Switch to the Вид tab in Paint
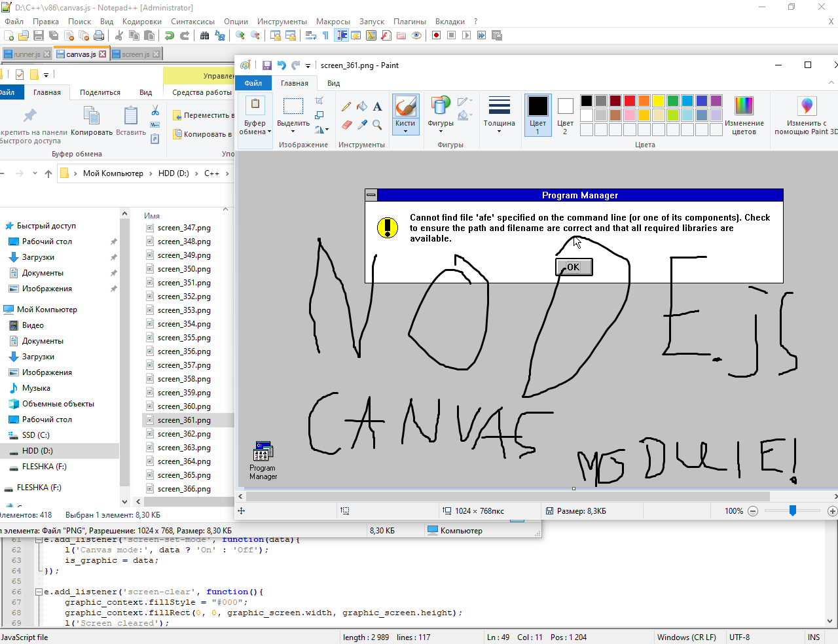Screen dimensions: 838x644 tap(333, 83)
